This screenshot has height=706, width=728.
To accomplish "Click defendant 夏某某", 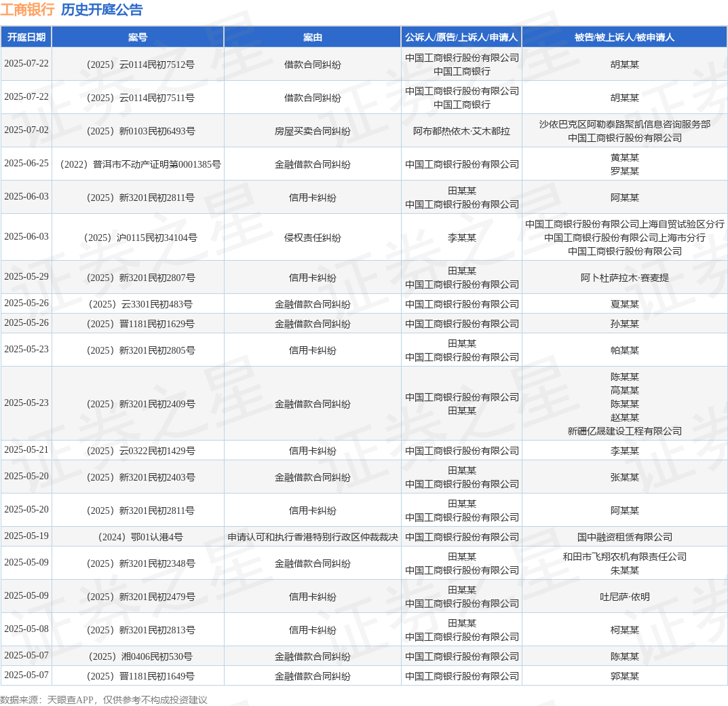I will (624, 304).
